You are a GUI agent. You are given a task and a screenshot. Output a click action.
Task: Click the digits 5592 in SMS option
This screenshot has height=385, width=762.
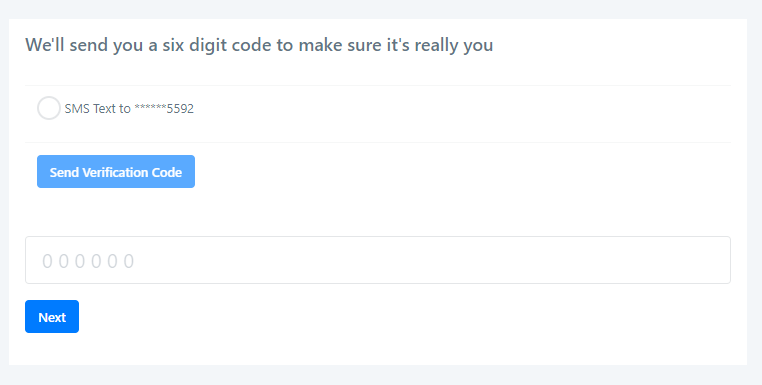coord(180,108)
